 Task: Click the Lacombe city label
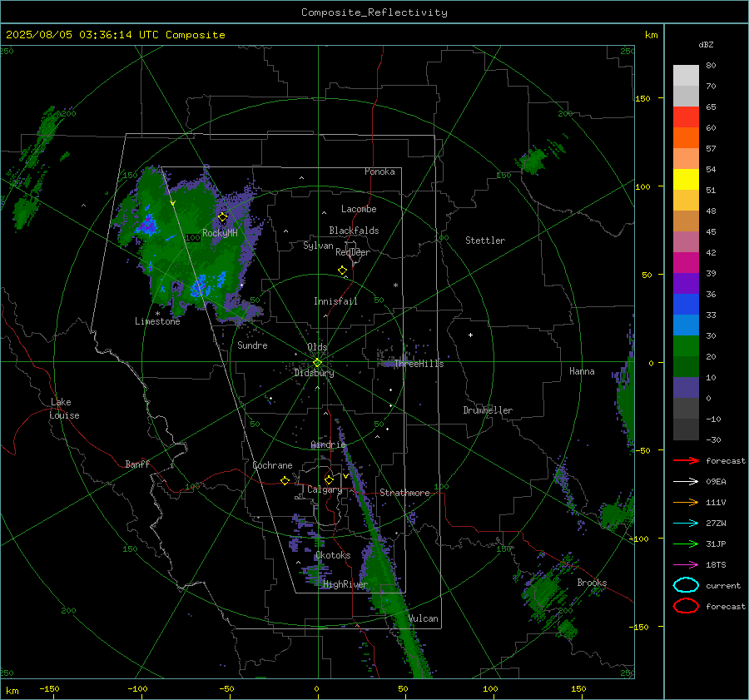(x=359, y=209)
